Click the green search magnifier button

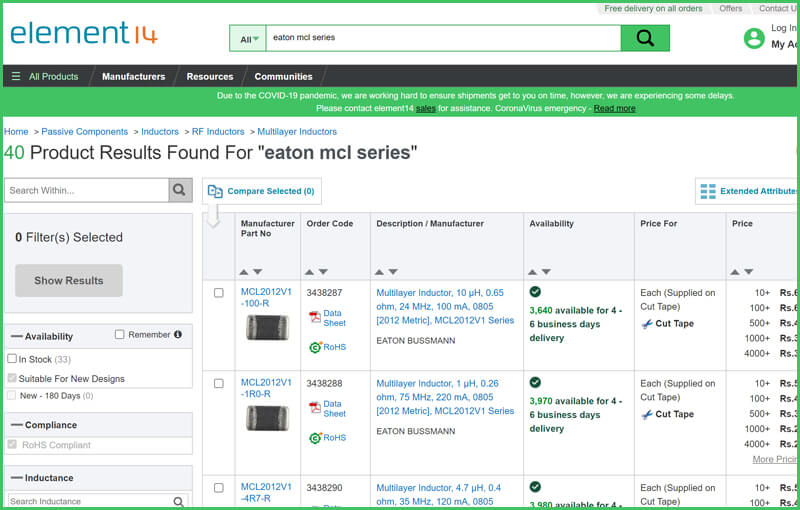[645, 38]
